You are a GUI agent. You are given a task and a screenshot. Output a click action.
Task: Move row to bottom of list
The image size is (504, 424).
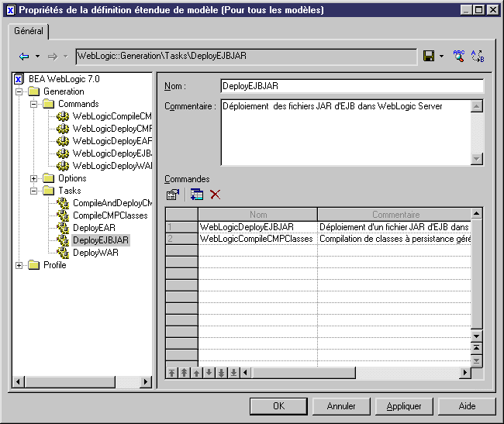pyautogui.click(x=233, y=373)
